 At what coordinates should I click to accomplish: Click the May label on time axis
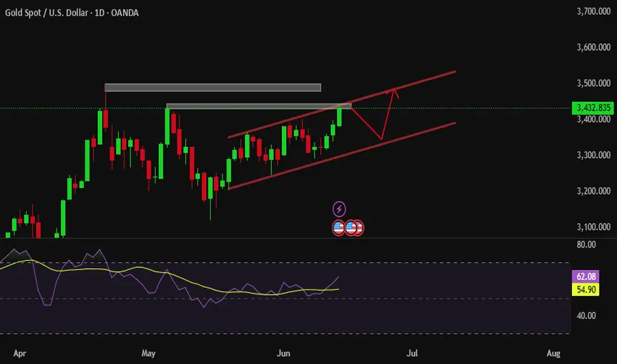[x=148, y=353]
